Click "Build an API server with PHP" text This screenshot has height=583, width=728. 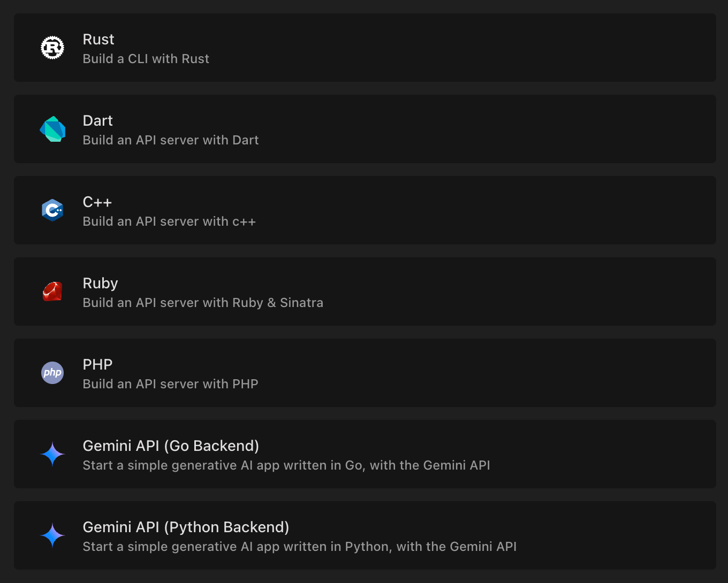coord(171,384)
